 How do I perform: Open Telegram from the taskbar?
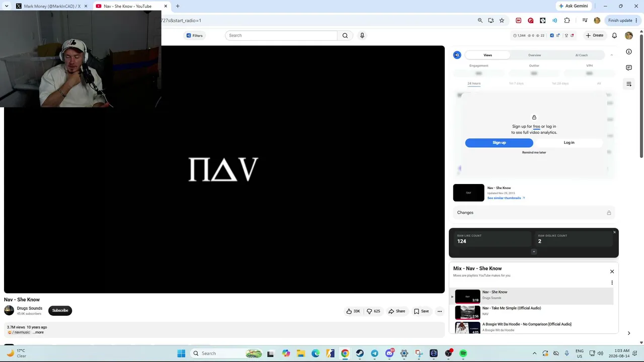(x=374, y=353)
